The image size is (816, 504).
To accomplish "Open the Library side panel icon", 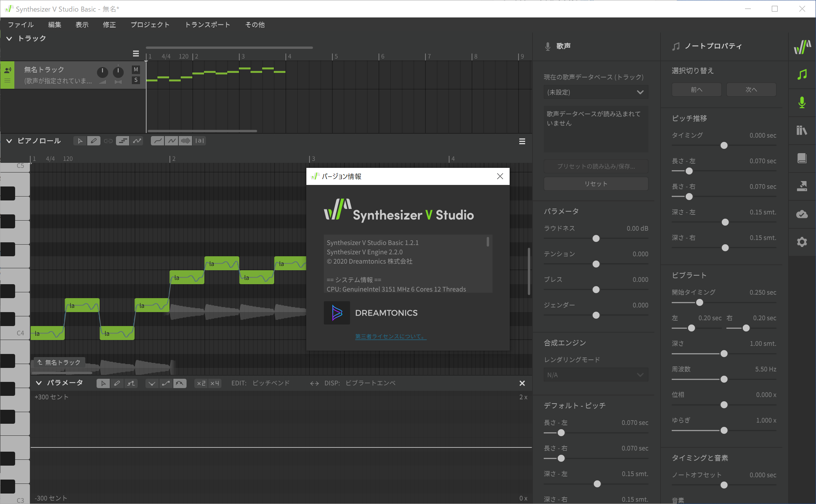I will coord(802,130).
